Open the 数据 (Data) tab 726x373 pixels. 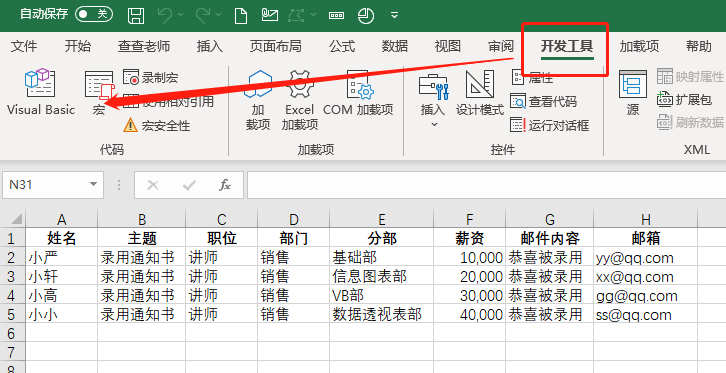tap(395, 46)
